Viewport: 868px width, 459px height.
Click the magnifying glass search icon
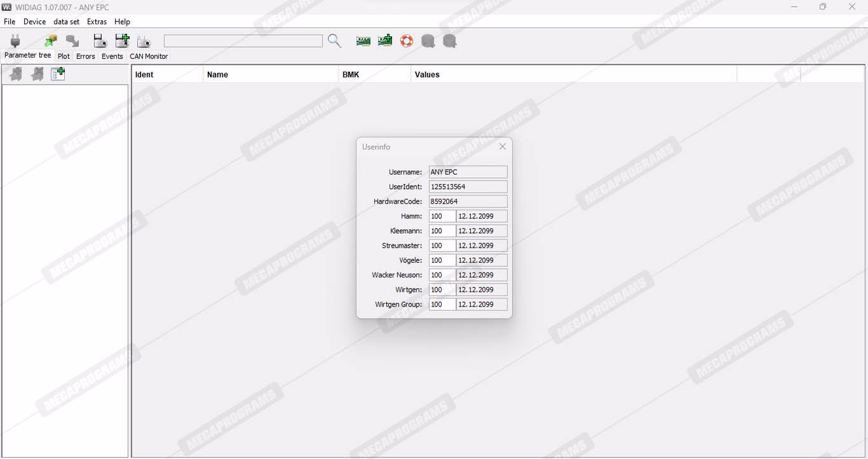pyautogui.click(x=334, y=41)
